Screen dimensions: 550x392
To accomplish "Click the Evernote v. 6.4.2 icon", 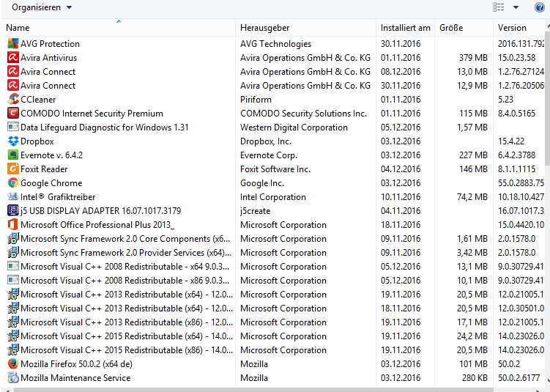I will coord(13,155).
